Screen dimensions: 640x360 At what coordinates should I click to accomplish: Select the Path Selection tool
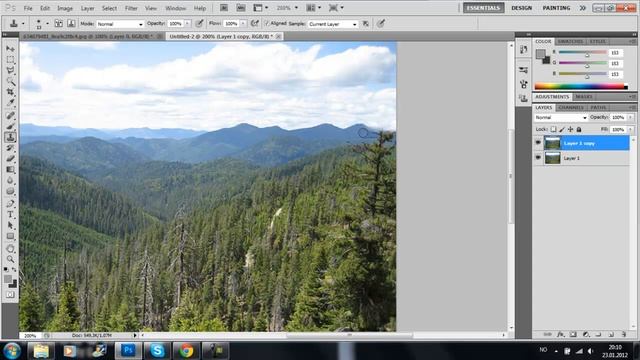[10, 225]
